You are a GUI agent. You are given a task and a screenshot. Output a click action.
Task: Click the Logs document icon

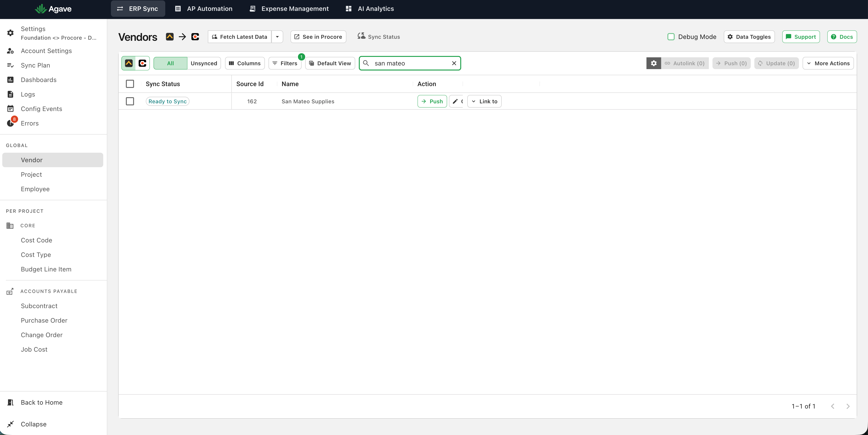(10, 94)
